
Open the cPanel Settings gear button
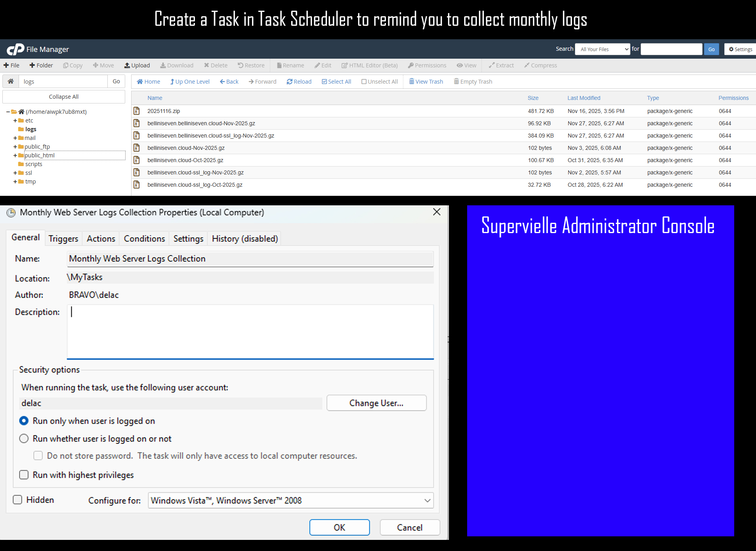click(x=740, y=49)
